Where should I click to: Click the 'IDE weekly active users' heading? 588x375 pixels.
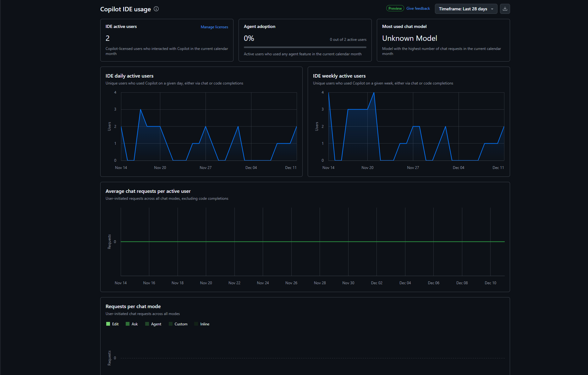tap(339, 76)
